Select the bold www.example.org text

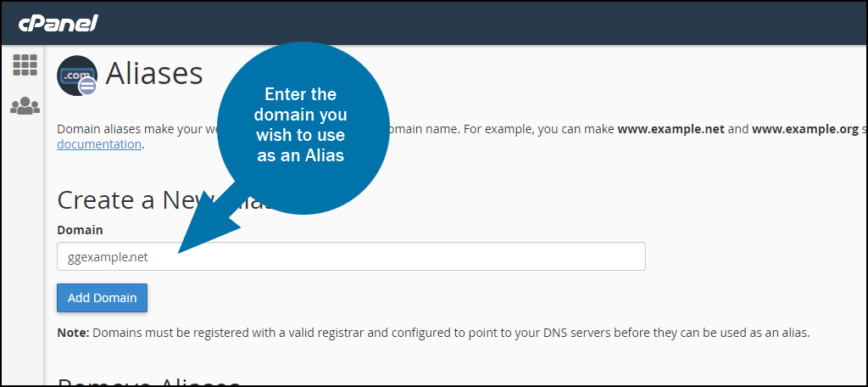click(x=805, y=130)
